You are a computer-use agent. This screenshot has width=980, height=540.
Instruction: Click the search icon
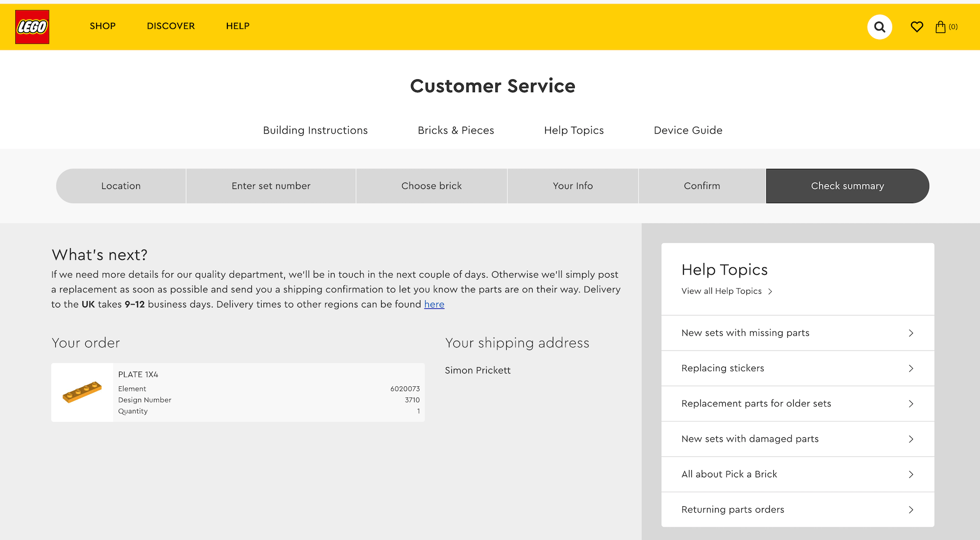[880, 26]
